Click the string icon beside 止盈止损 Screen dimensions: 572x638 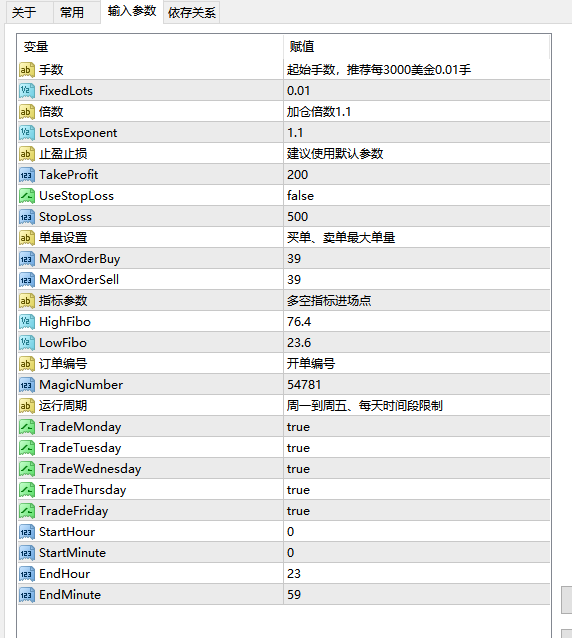(26, 154)
